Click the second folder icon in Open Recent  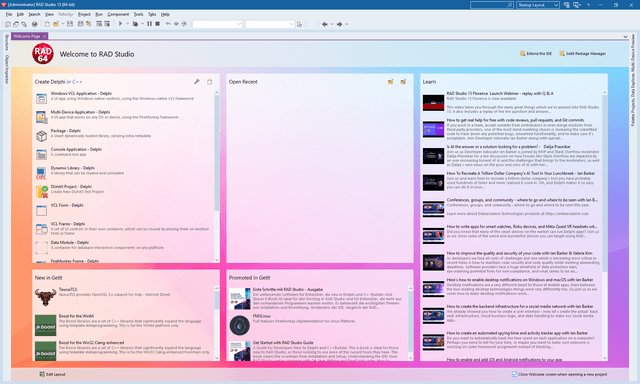(x=403, y=82)
